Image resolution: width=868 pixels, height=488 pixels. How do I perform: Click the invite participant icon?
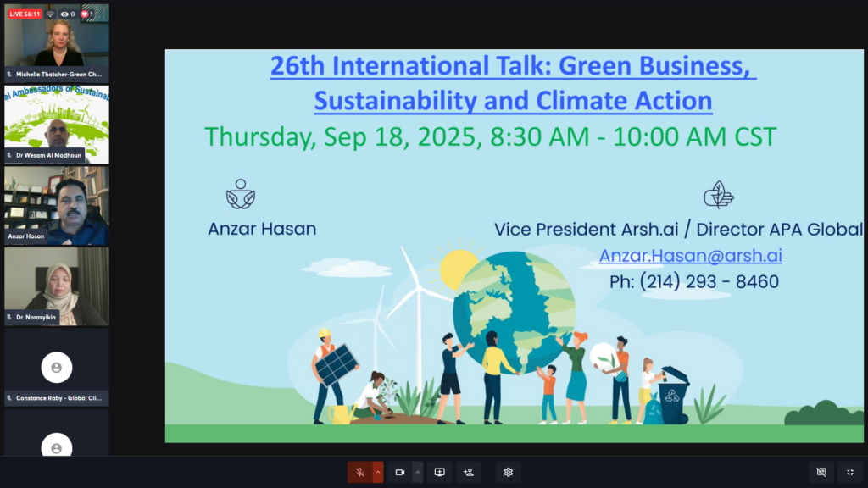click(x=468, y=472)
